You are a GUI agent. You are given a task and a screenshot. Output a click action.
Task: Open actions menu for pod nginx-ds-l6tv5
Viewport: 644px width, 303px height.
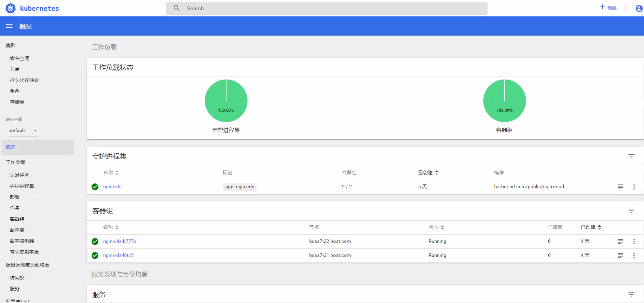634,256
